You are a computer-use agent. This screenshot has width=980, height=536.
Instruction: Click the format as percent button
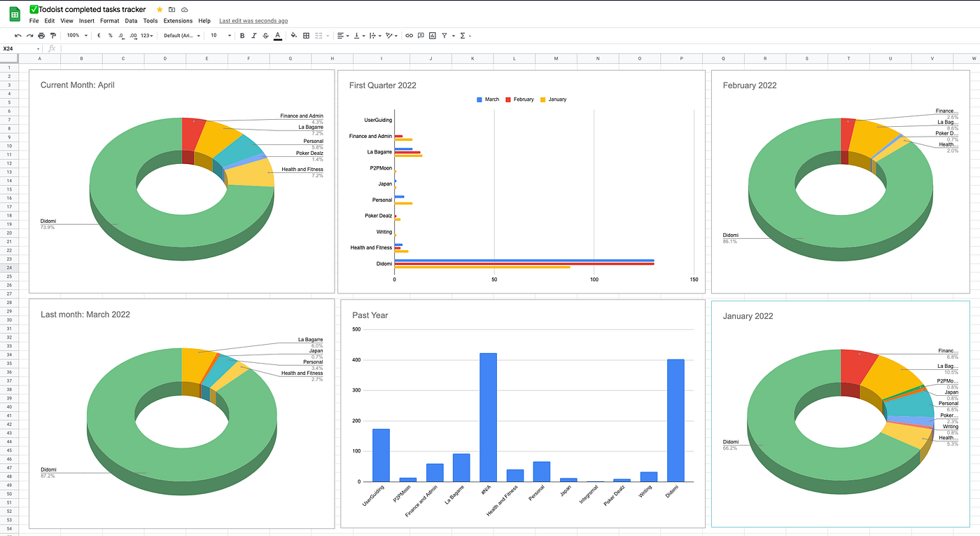point(110,35)
